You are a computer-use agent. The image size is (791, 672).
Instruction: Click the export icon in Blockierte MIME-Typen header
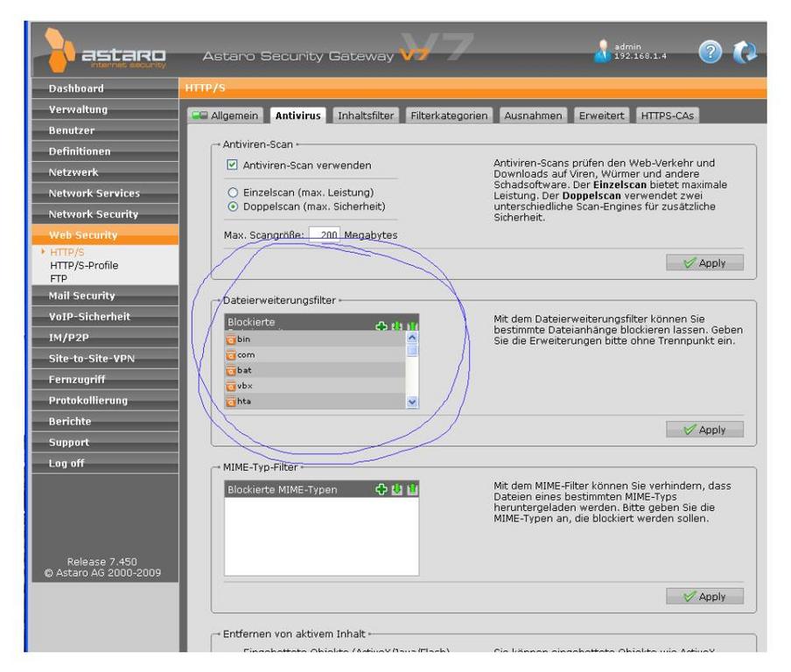click(412, 489)
